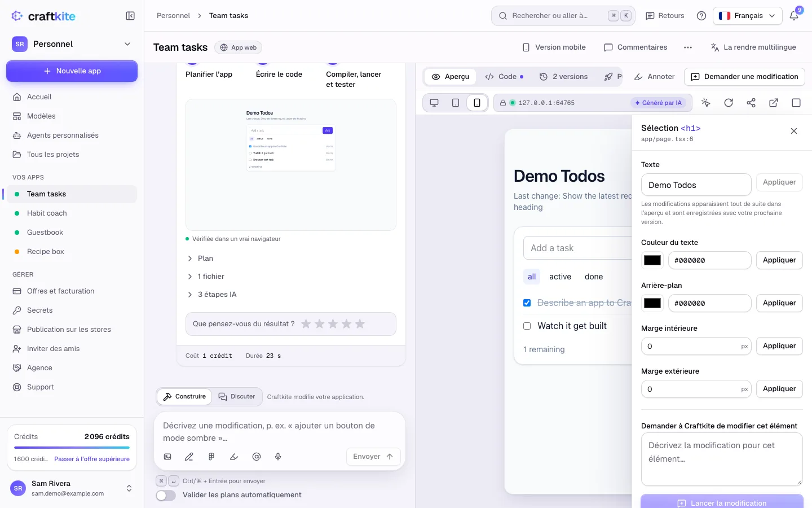Image resolution: width=812 pixels, height=508 pixels.
Task: Switch preview to phone viewport
Action: tap(477, 103)
